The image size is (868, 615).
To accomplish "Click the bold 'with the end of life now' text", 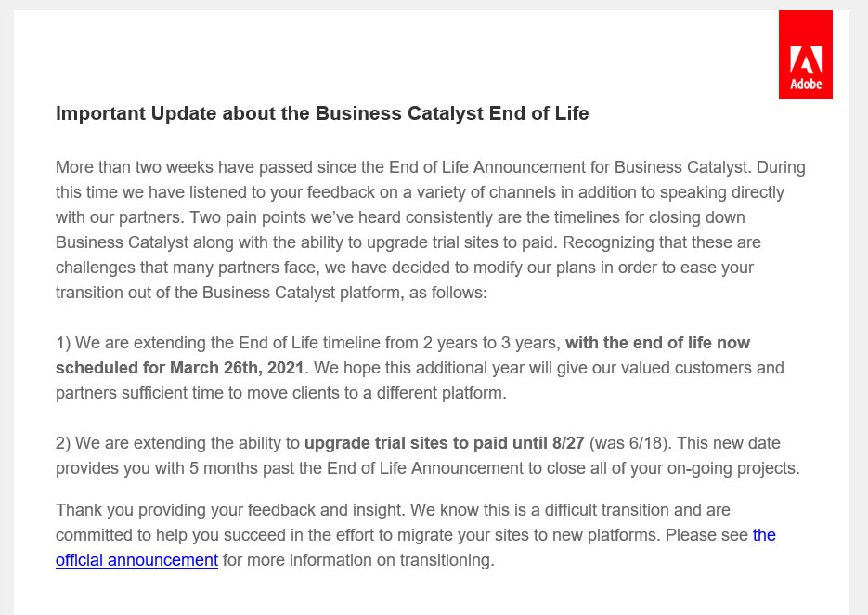I will point(657,343).
